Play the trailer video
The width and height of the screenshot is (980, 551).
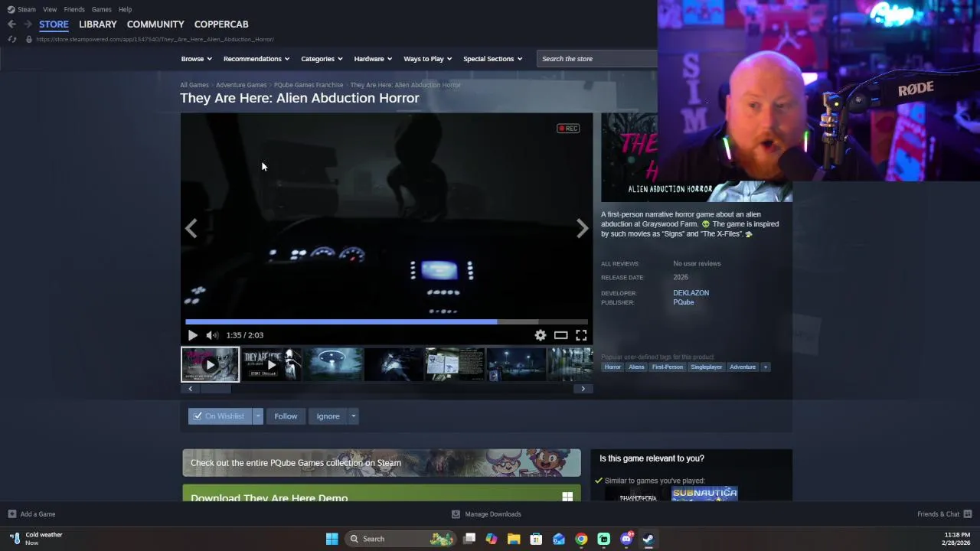[192, 335]
